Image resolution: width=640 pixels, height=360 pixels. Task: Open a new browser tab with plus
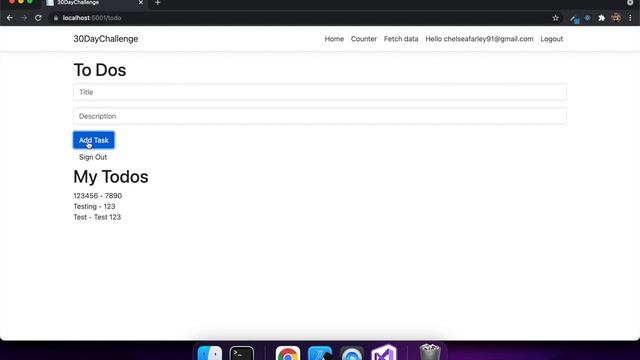[x=158, y=3]
